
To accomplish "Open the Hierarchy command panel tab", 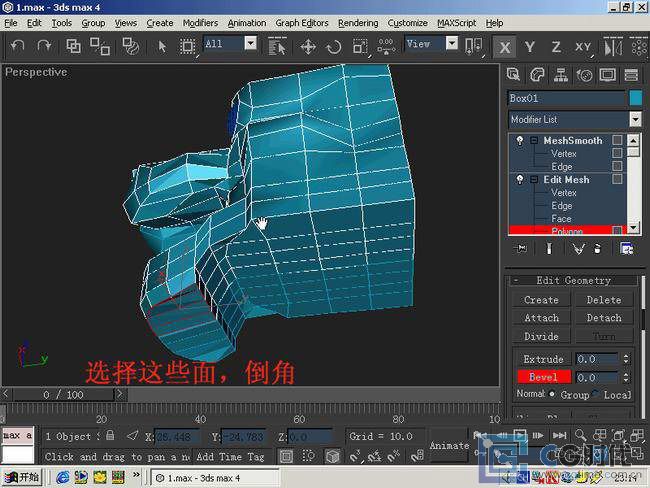I will [x=560, y=75].
